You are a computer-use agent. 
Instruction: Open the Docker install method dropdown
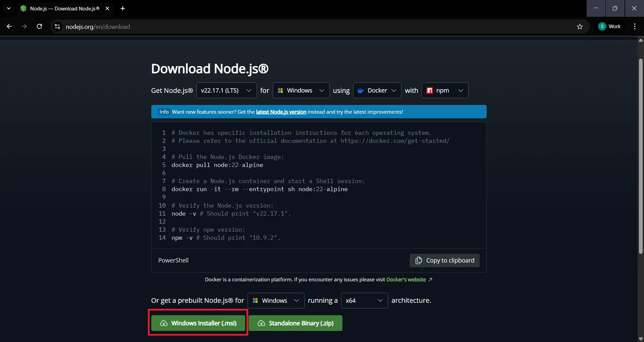[377, 91]
